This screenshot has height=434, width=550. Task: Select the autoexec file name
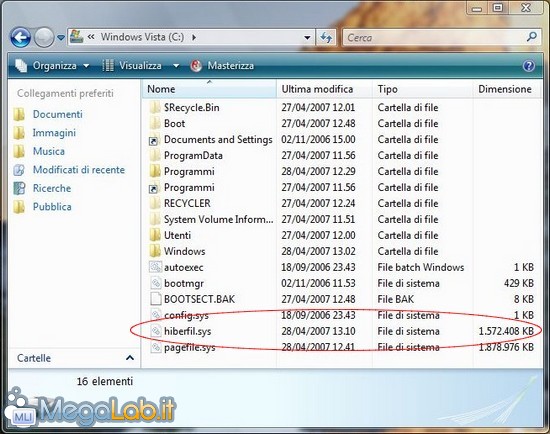tap(183, 268)
